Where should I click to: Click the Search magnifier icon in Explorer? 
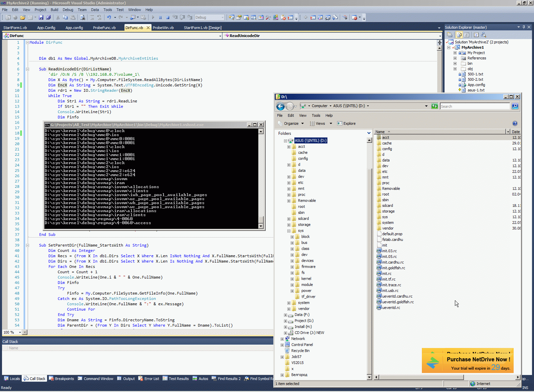(x=515, y=106)
